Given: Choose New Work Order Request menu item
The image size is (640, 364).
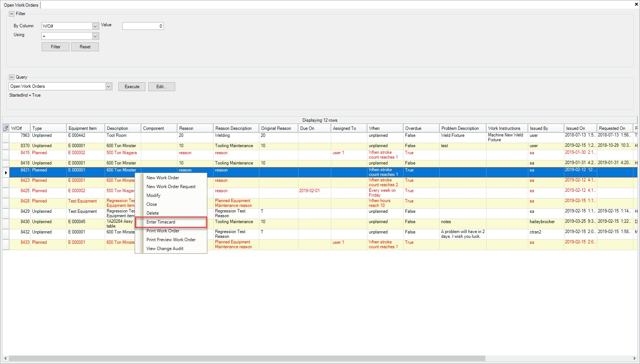Looking at the screenshot, I should (171, 187).
